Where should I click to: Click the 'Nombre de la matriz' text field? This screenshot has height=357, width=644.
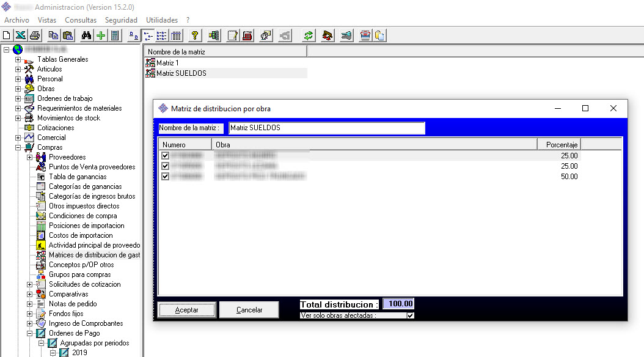coord(326,128)
